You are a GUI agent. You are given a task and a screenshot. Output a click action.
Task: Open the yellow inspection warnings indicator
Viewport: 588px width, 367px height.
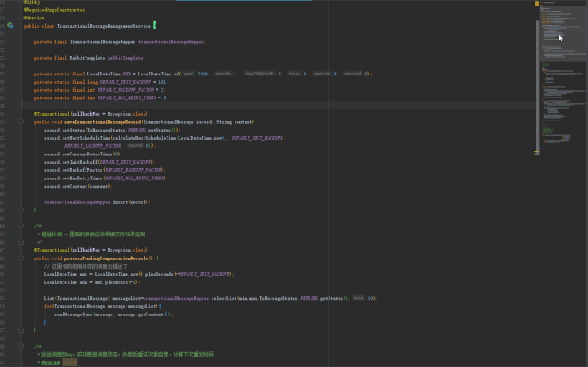(536, 3)
